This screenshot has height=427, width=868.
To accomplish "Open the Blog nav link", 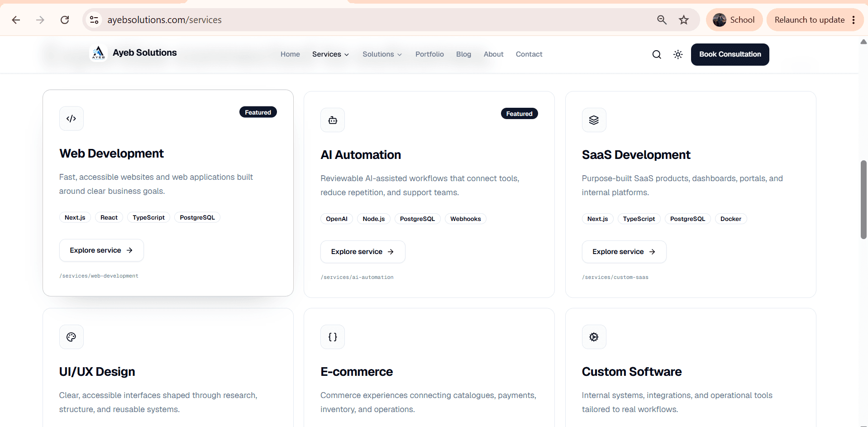I will click(x=463, y=54).
